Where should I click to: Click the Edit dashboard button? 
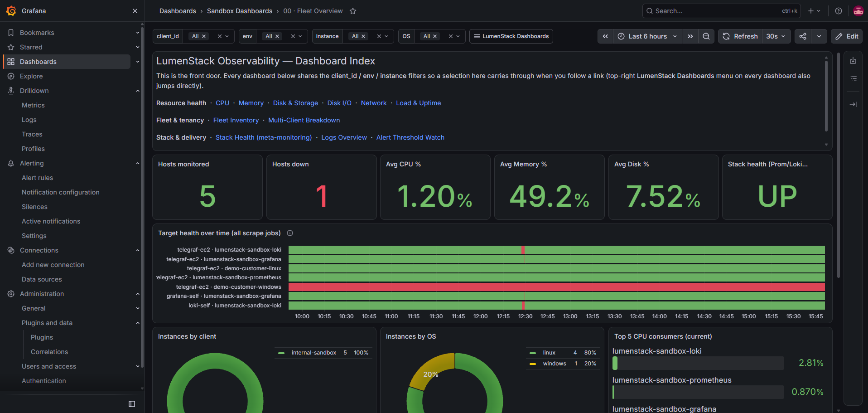847,36
